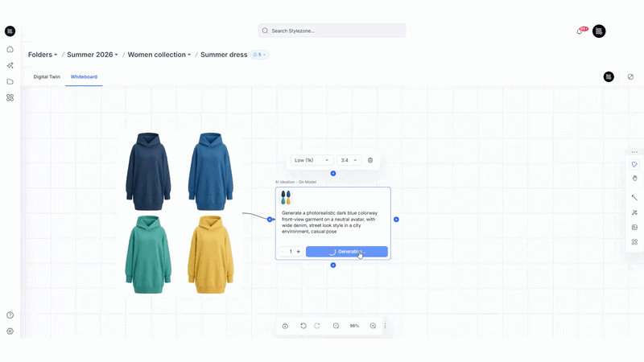This screenshot has height=362, width=644.
Task: Click the 'AI Ideation - On Model' node label
Action: [295, 182]
